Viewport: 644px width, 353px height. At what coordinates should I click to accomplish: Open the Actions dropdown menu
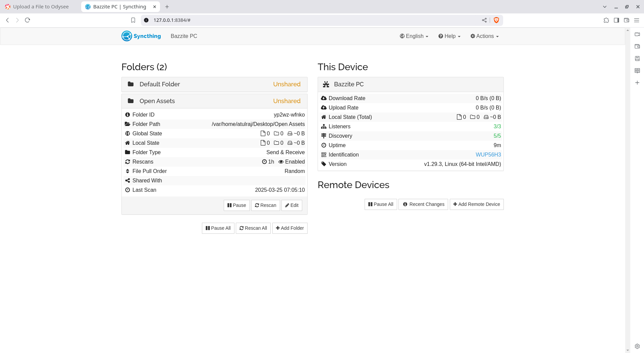(484, 36)
